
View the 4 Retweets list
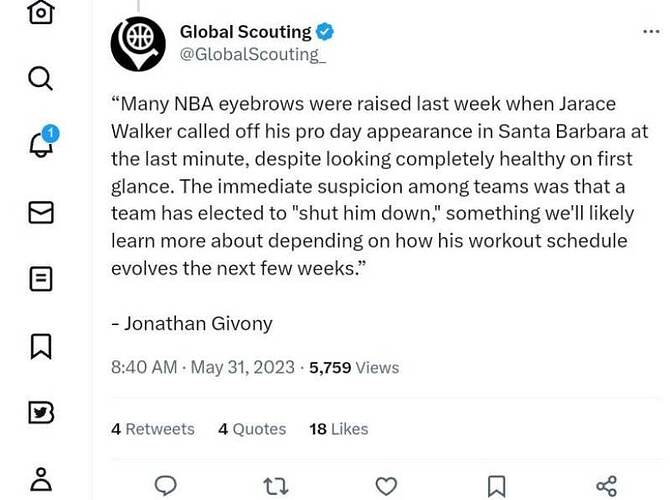click(x=153, y=429)
